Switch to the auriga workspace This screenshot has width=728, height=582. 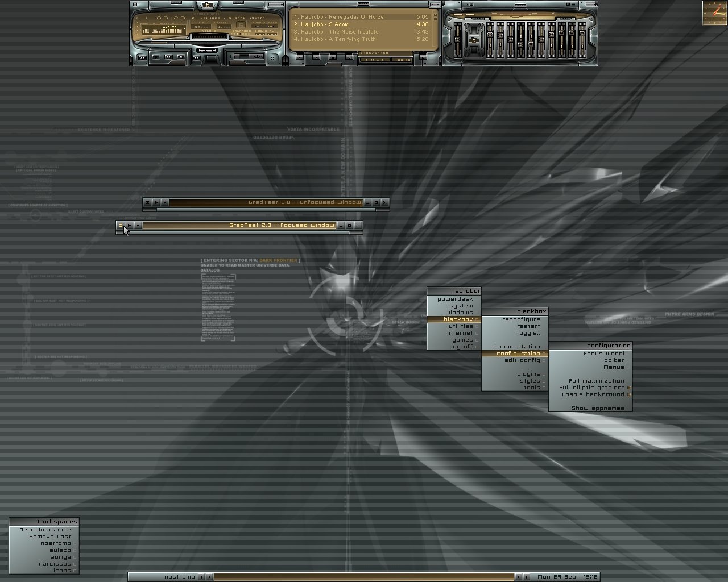click(x=44, y=557)
